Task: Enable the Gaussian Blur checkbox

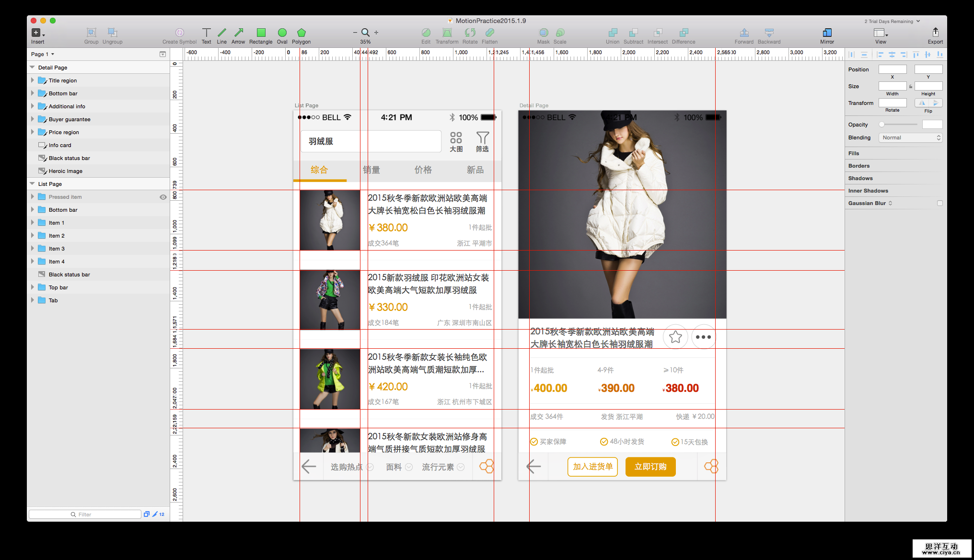Action: [x=939, y=203]
